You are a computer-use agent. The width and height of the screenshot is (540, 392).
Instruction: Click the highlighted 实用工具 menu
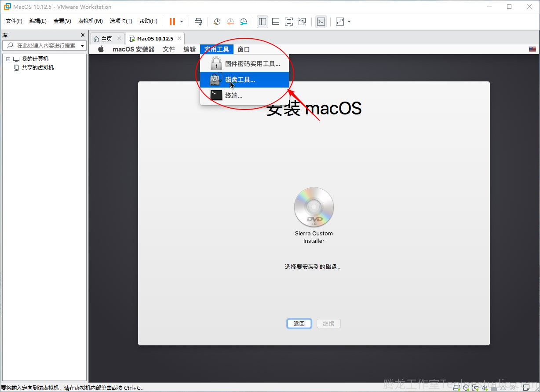217,49
